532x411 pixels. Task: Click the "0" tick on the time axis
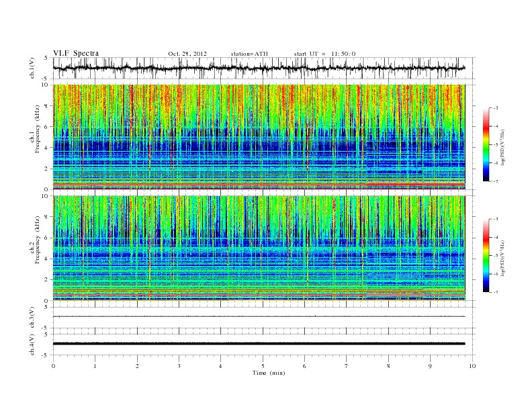coord(53,366)
